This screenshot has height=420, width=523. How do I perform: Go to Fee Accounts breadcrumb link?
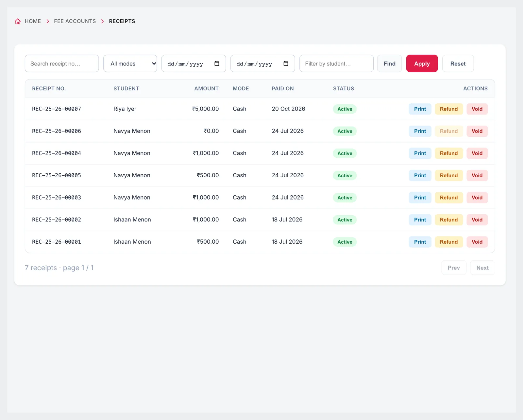tap(75, 21)
